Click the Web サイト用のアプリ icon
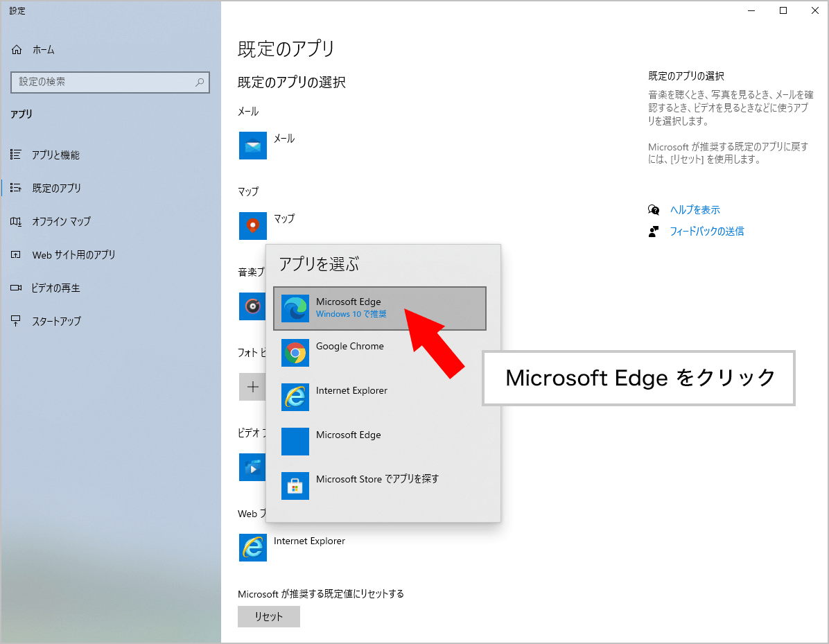The width and height of the screenshot is (829, 644). click(x=16, y=255)
